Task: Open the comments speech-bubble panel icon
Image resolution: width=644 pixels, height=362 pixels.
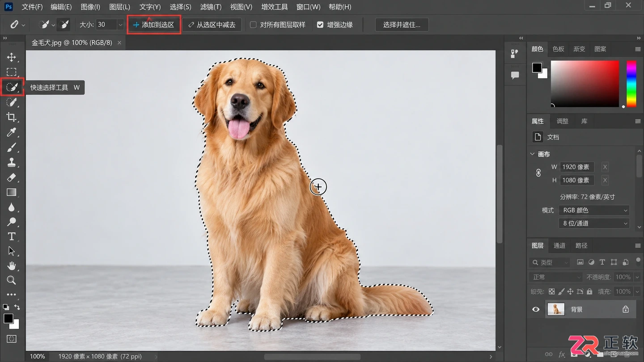Action: (x=515, y=75)
